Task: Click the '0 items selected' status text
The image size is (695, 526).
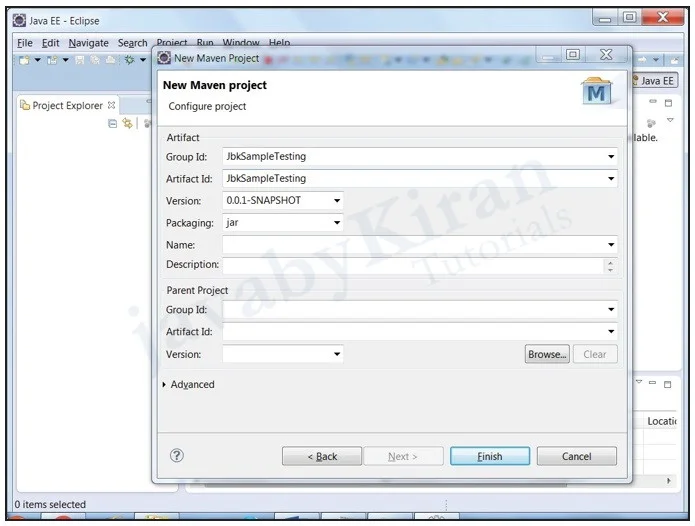Action: (50, 504)
